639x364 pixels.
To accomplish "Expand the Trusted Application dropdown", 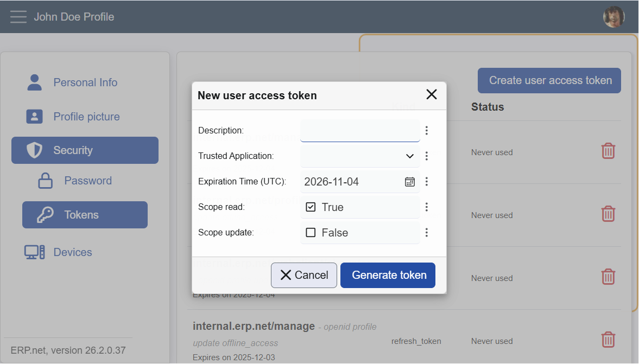I will (x=410, y=156).
